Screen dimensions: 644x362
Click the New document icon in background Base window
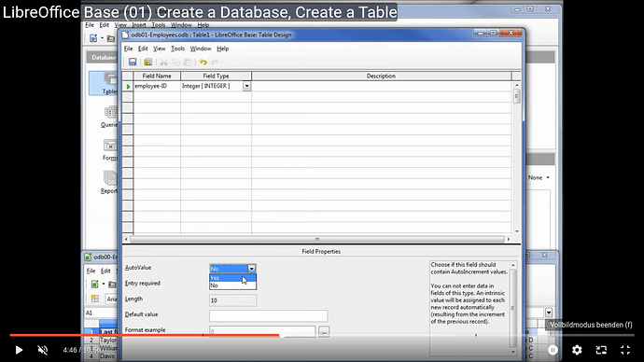pos(93,38)
